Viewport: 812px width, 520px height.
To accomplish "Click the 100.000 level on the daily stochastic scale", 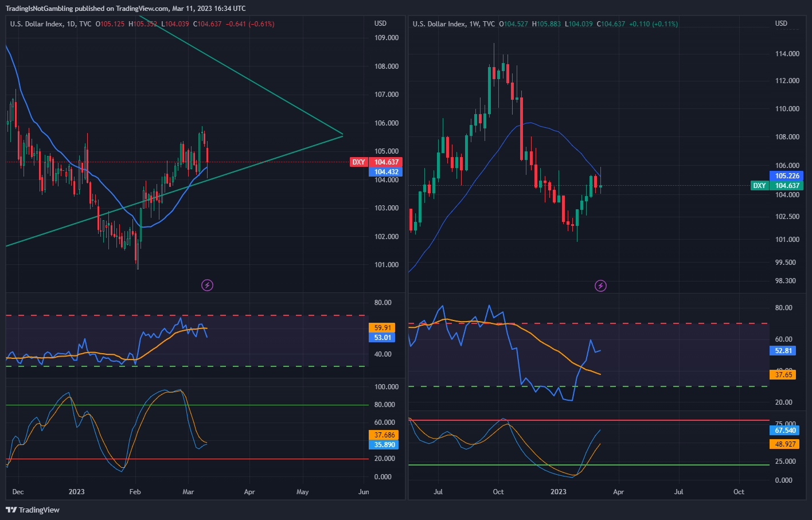I will 387,387.
